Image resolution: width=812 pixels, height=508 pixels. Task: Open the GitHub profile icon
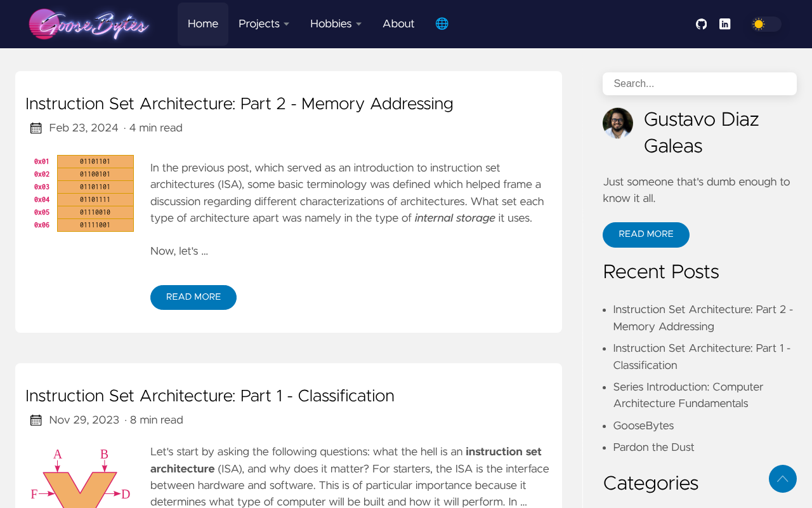pos(701,24)
